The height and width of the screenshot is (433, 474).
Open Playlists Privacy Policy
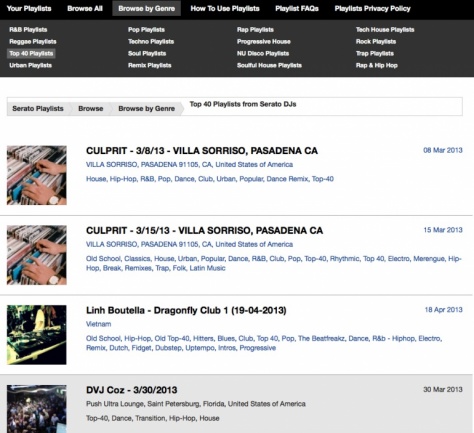[372, 9]
